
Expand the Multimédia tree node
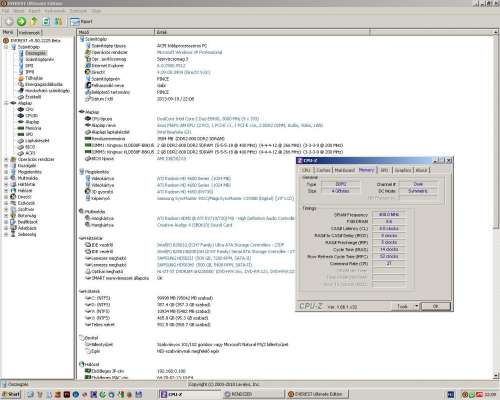pos(6,178)
